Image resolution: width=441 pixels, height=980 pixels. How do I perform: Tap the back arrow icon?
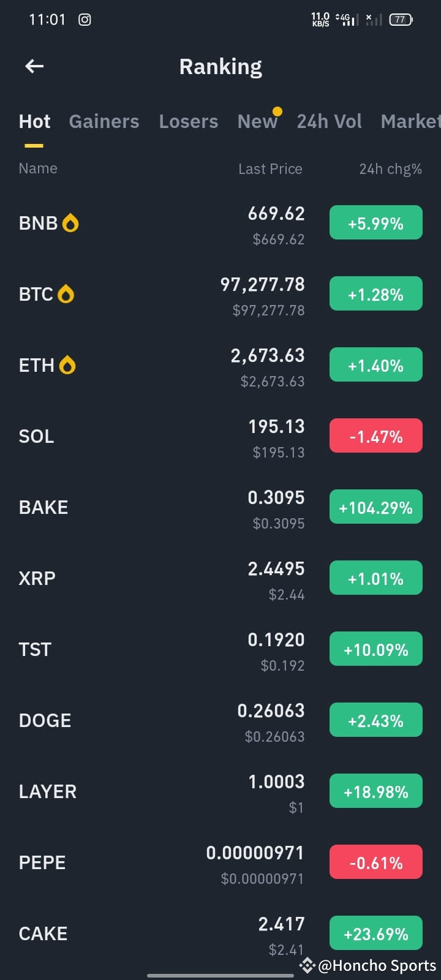click(x=34, y=66)
